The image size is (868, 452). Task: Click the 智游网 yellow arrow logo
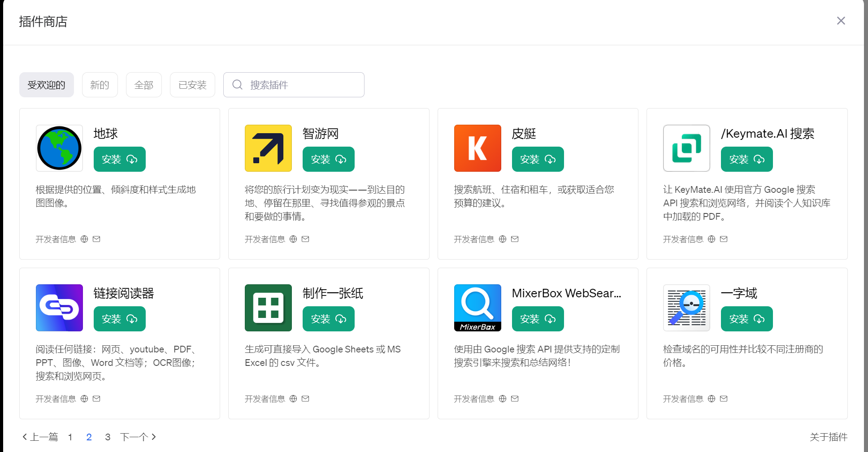(x=268, y=148)
